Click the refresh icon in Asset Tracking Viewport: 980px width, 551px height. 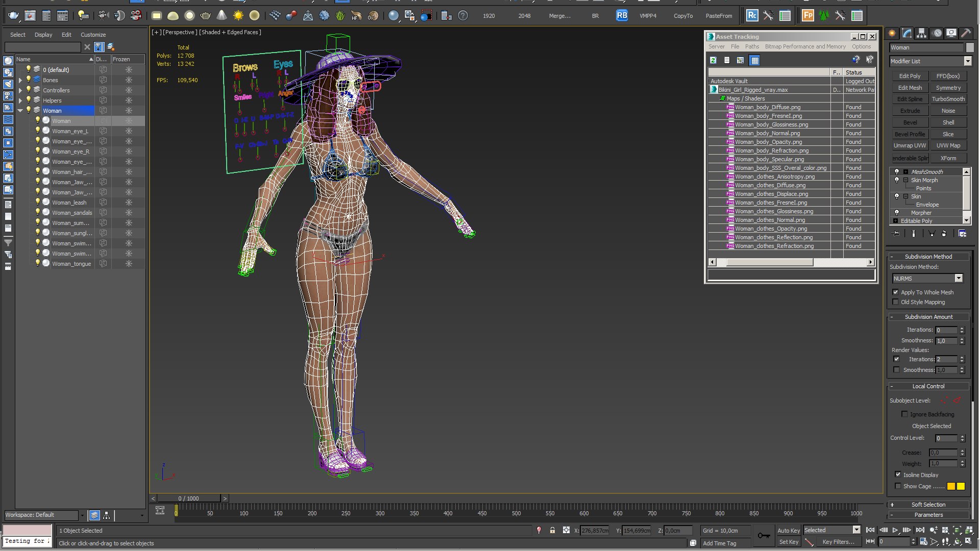coord(713,60)
